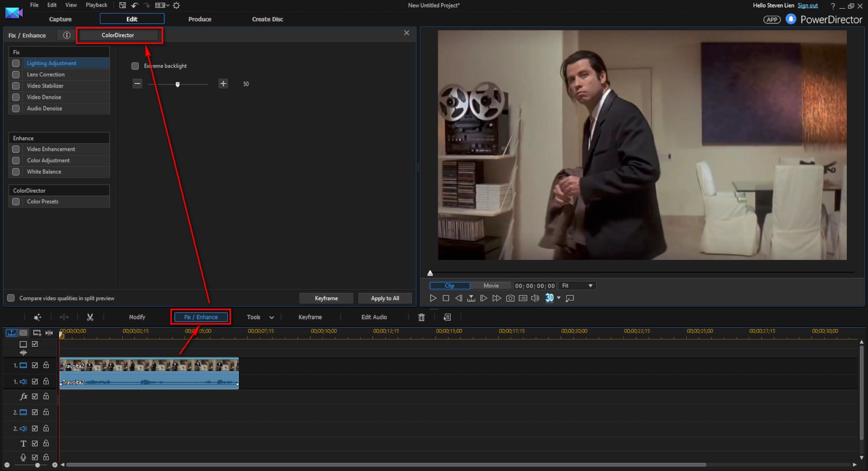This screenshot has width=868, height=471.
Task: Stop the preview playback
Action: point(446,298)
